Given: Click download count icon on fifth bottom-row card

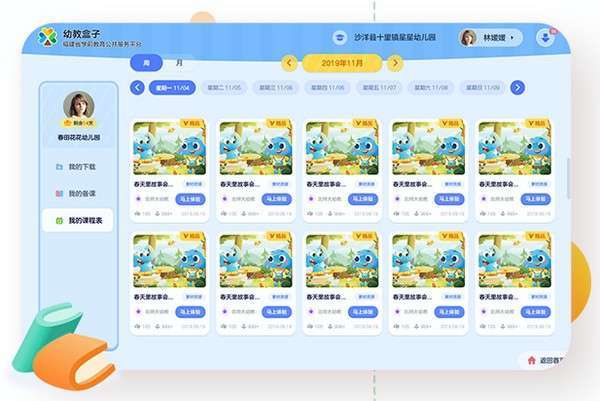Looking at the screenshot, I should point(502,326).
